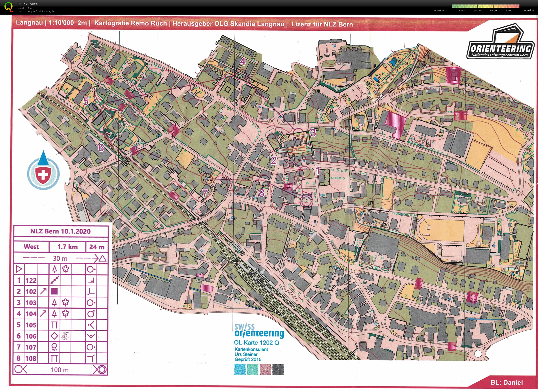Click the Swiss Orienteering logo
Viewport: 538px width, 392px height.
click(x=259, y=331)
